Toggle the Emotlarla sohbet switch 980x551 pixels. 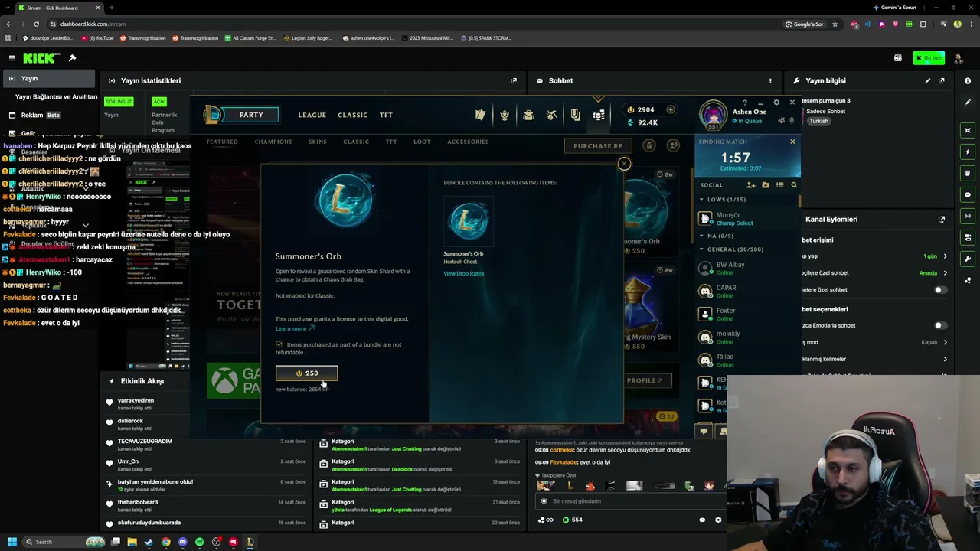941,325
